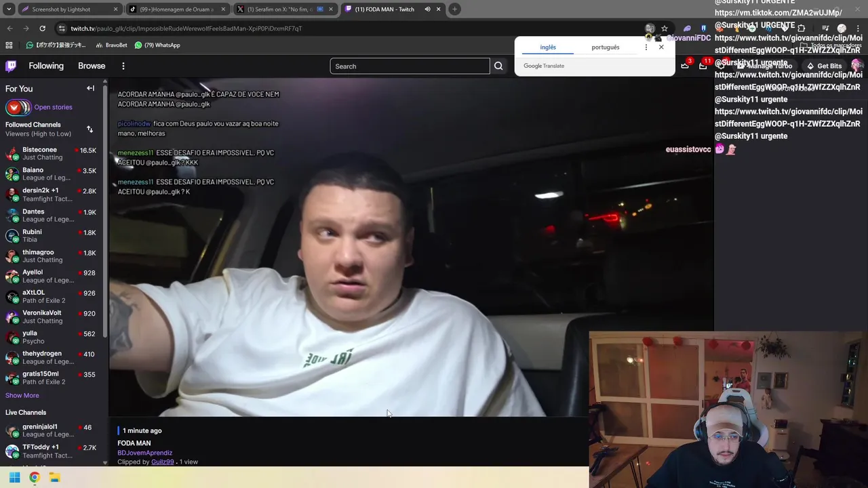Open Rubini Tibia channel row

[x=51, y=235]
